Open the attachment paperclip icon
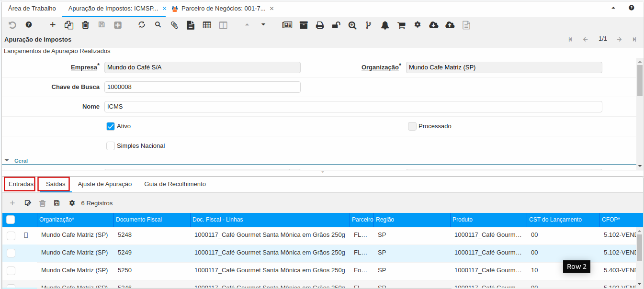The image size is (644, 289). point(174,25)
